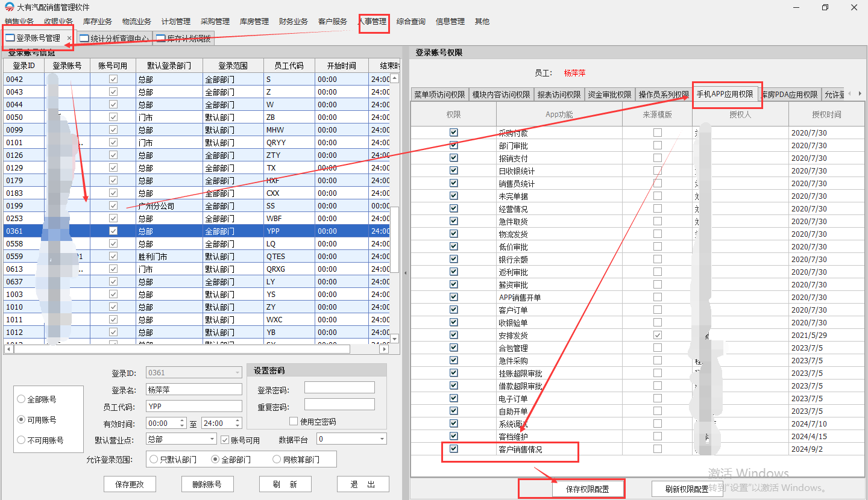The image size is (868, 500).
Task: Open 默认营业点 dropdown
Action: (x=211, y=439)
